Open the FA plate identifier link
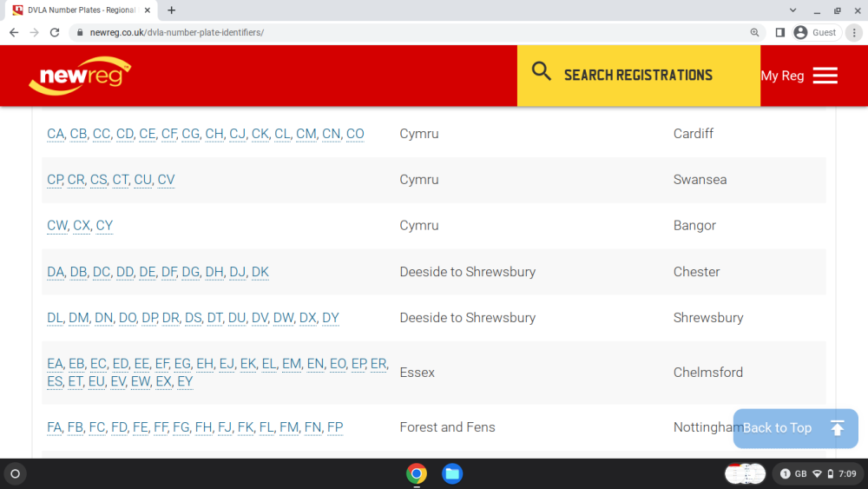Viewport: 868px width, 489px height. click(54, 427)
